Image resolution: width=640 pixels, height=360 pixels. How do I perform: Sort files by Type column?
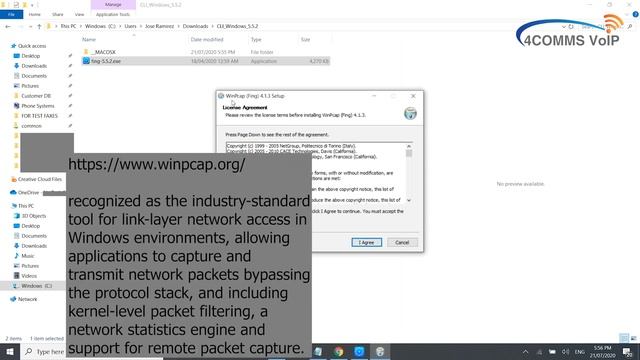pyautogui.click(x=256, y=40)
